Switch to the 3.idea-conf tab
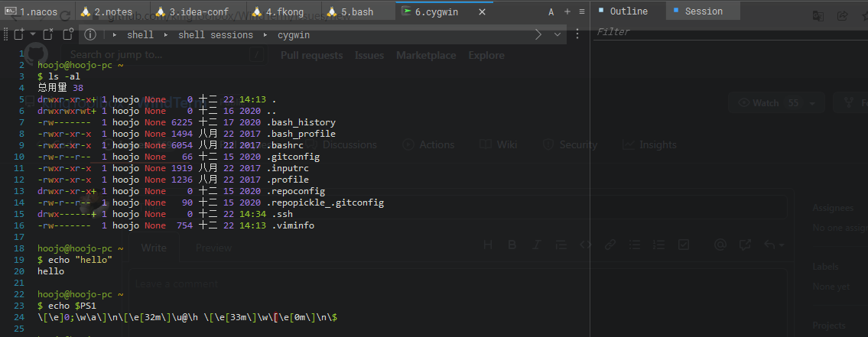Screen dimensions: 868x337 point(200,11)
